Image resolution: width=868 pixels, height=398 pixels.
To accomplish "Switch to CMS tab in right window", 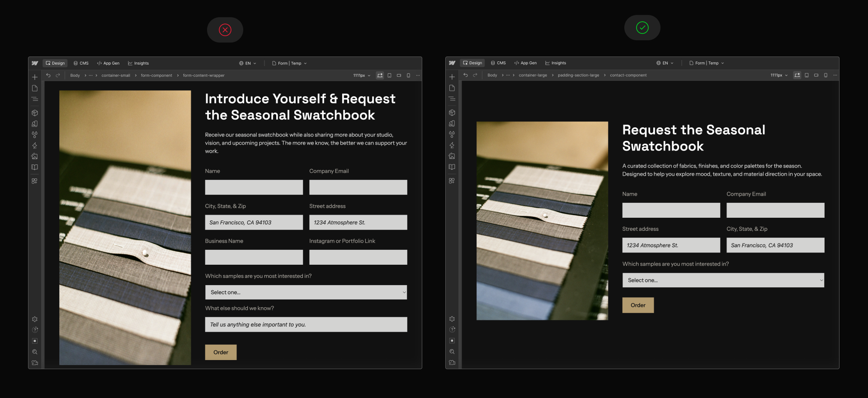I will 499,63.
